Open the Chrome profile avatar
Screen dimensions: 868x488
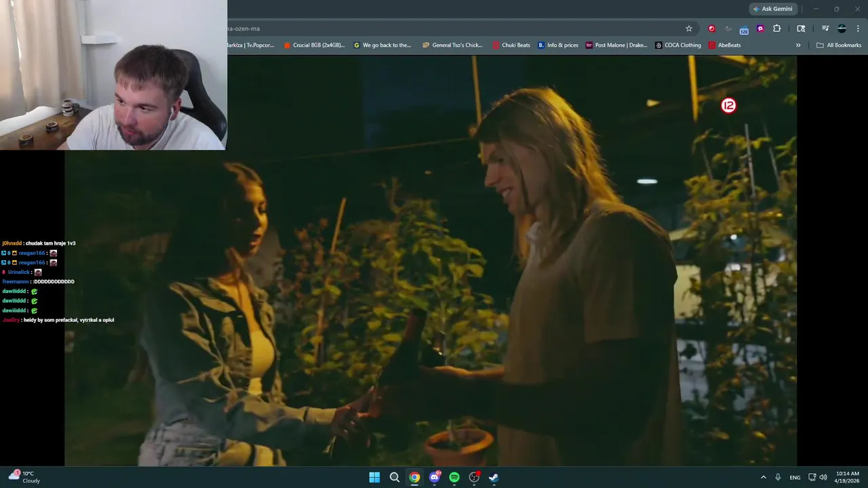tap(842, 28)
